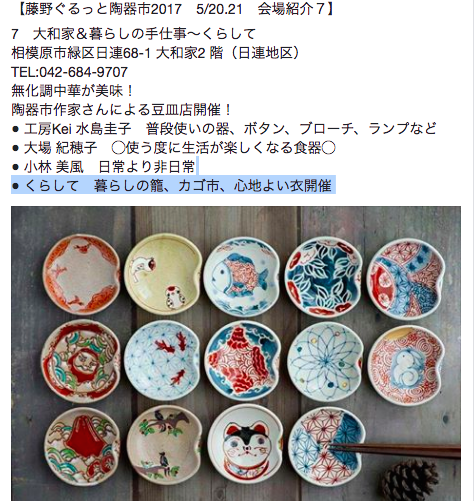Click the phone number TEL:042-684-9707
474x501 pixels.
click(x=69, y=72)
